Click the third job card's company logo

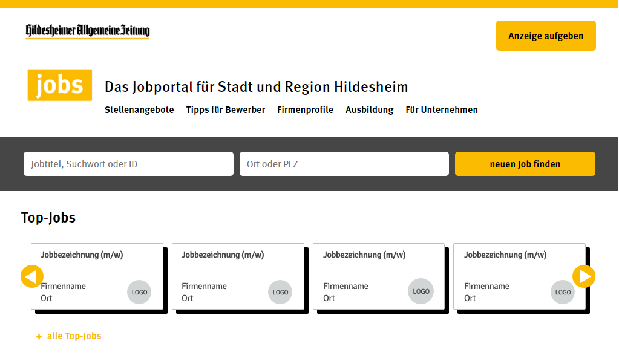click(421, 291)
